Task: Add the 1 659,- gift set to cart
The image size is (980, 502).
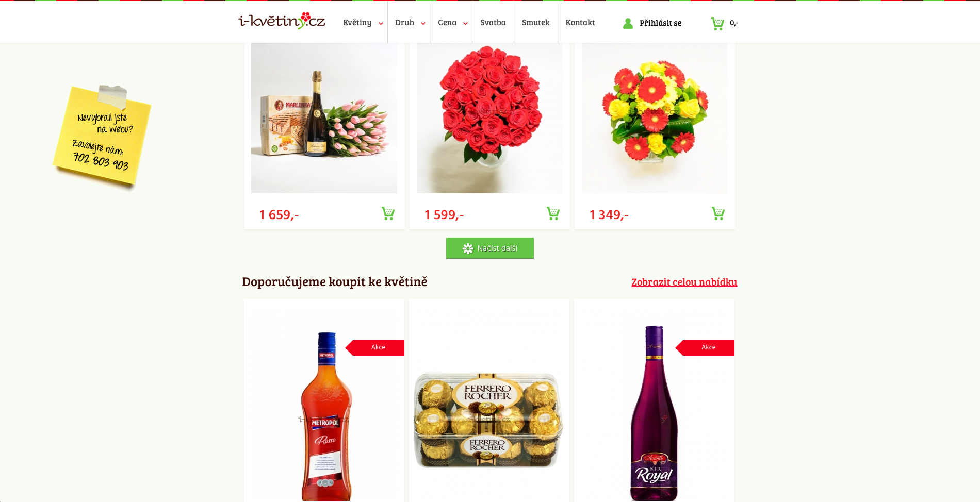Action: tap(388, 213)
